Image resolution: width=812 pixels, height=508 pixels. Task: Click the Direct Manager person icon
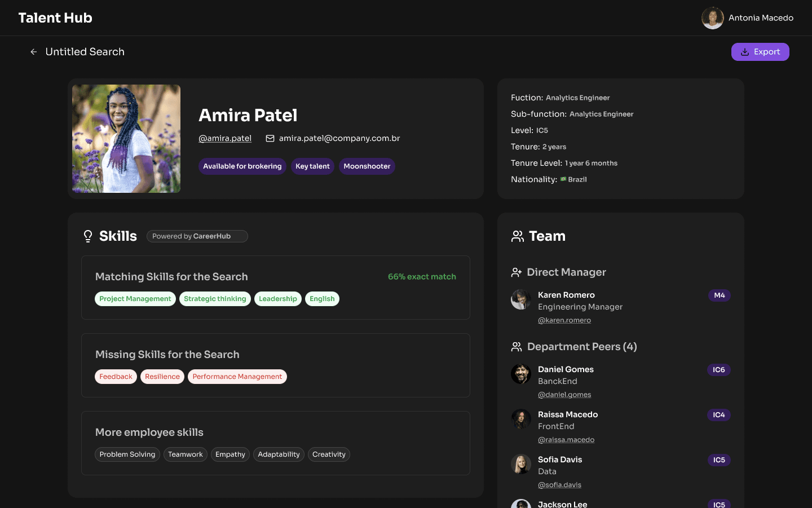coord(517,272)
